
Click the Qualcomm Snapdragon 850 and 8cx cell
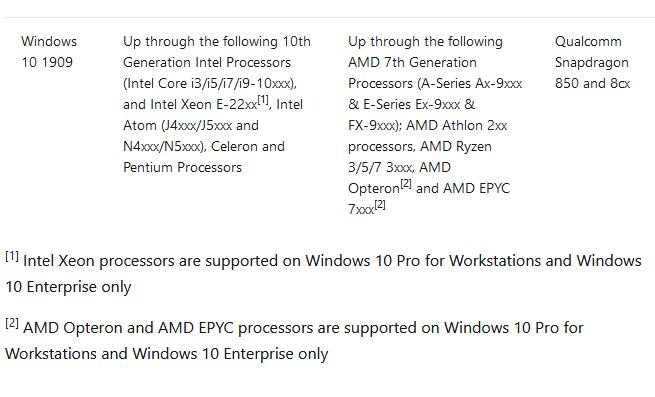click(592, 62)
